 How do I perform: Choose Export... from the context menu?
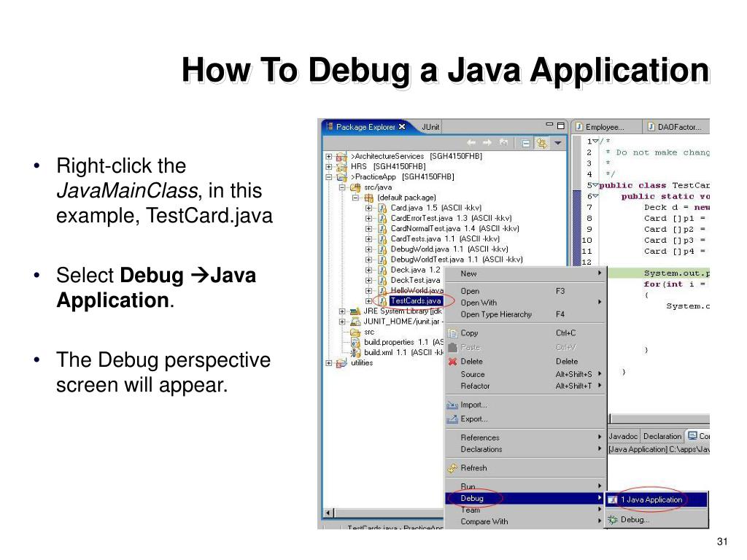473,419
